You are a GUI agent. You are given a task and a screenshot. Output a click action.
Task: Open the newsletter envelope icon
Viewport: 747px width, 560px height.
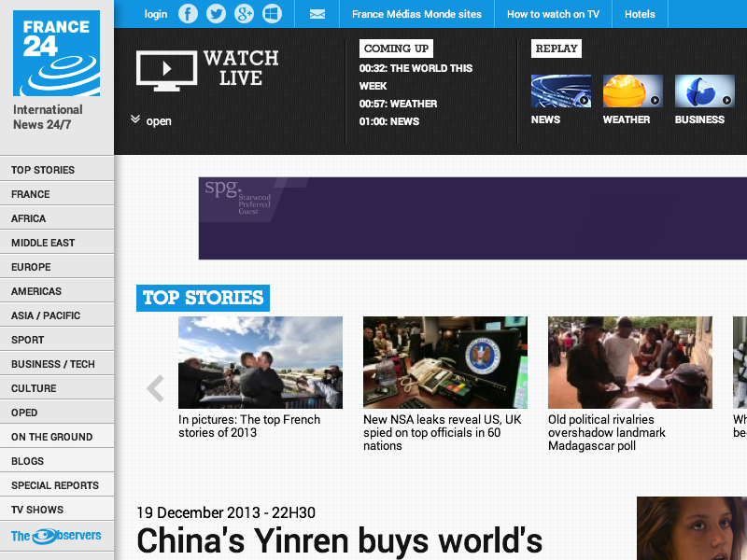pyautogui.click(x=317, y=14)
